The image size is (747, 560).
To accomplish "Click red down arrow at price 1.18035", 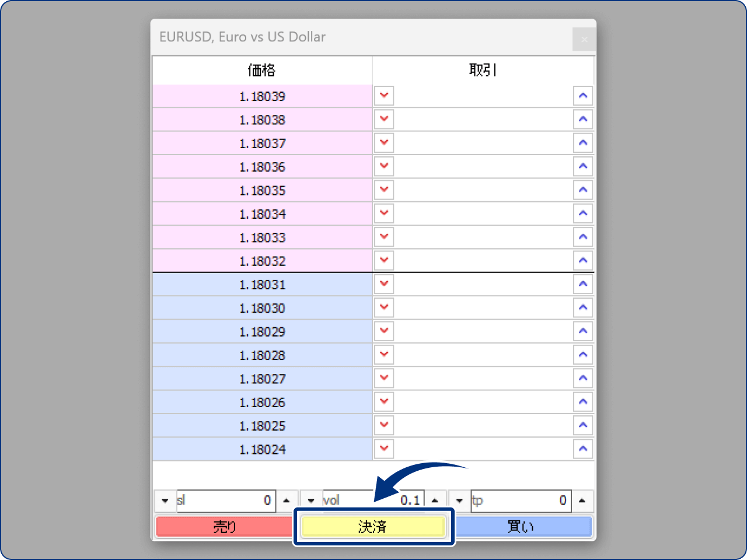I will pyautogui.click(x=384, y=190).
